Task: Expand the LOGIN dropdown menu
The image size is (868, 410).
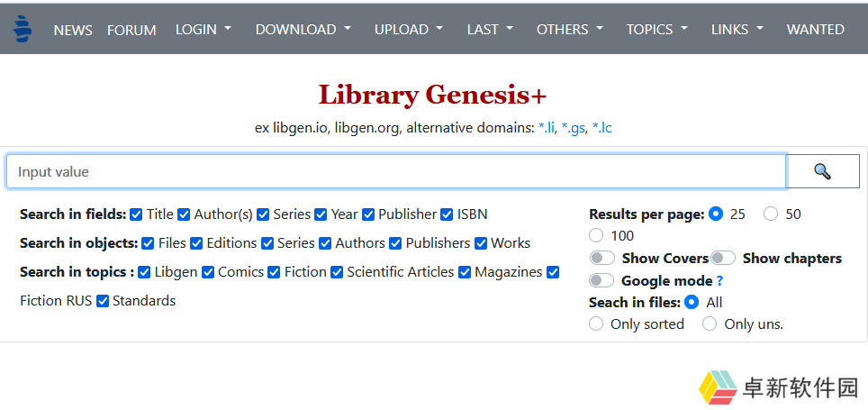Action: coord(203,30)
